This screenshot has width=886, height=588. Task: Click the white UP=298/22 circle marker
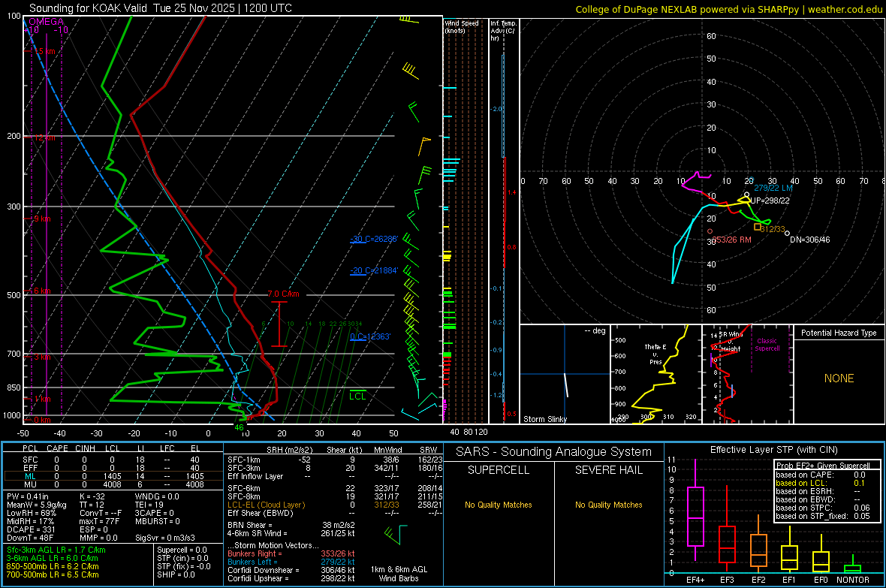747,194
